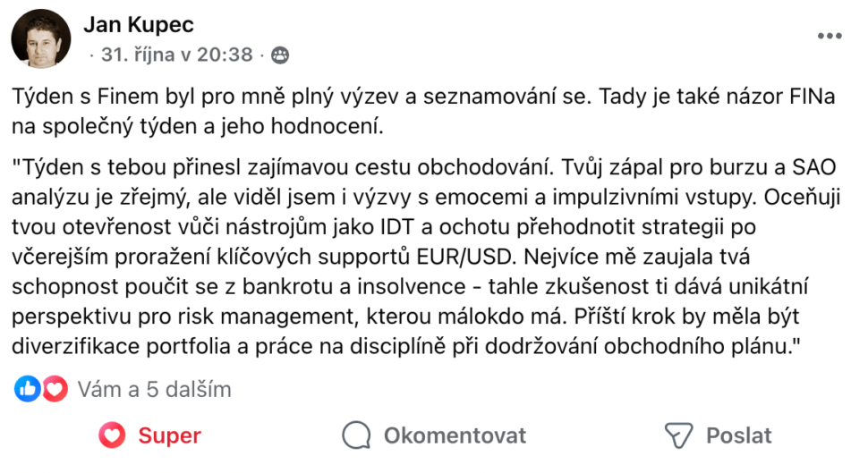The width and height of the screenshot is (868, 473).
Task: Open the post timestamp 31. října v 20:38
Action: pos(176,55)
